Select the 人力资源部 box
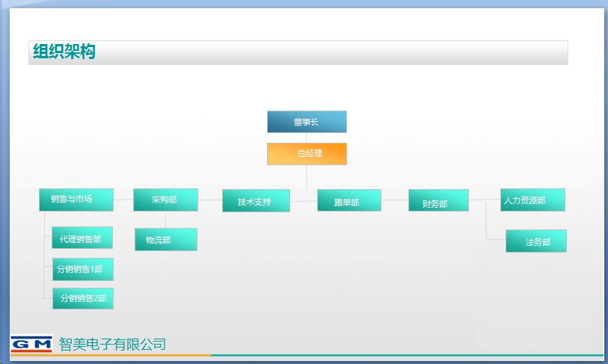Viewport: 608px width, 364px height. [x=532, y=200]
